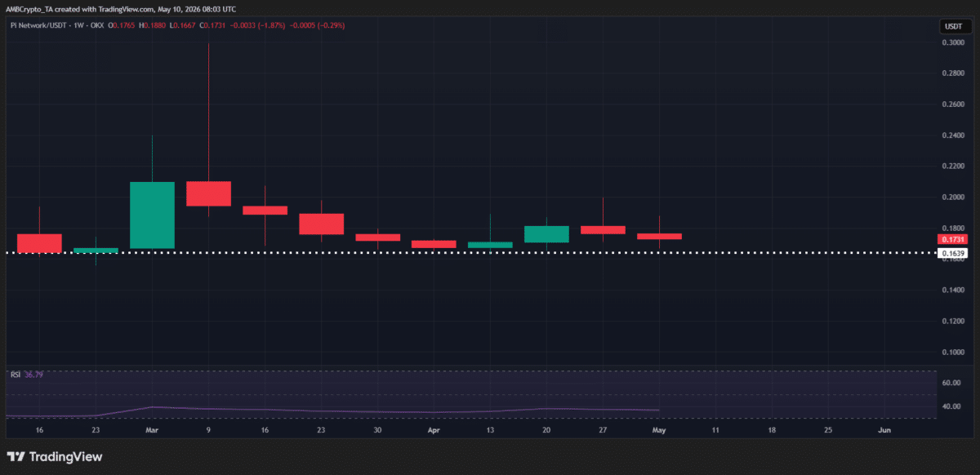Click the RSI value 36.79

click(x=33, y=375)
